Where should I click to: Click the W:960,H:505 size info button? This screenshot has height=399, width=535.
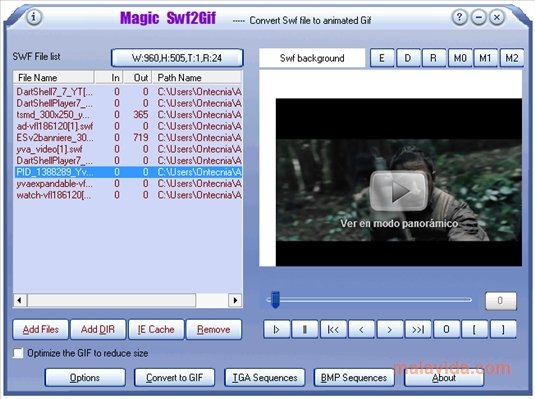(x=177, y=58)
